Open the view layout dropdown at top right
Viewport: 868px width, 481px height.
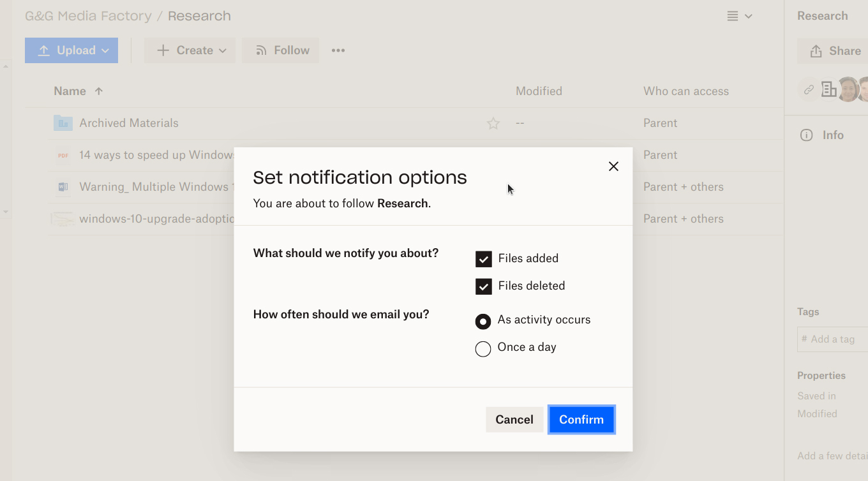740,15
